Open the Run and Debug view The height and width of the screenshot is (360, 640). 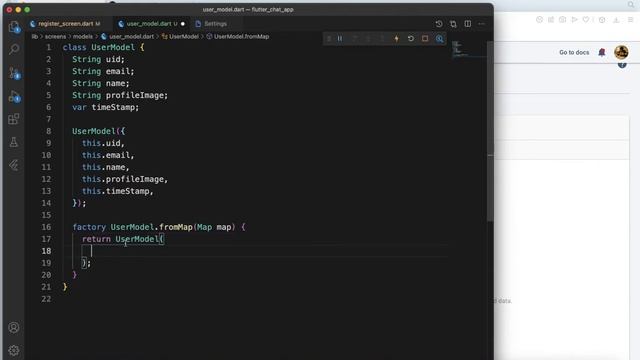tap(14, 97)
